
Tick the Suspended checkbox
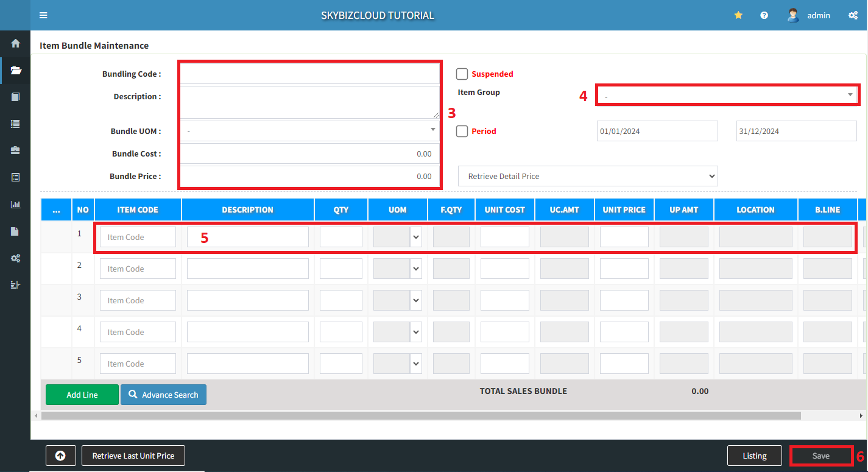pos(462,74)
